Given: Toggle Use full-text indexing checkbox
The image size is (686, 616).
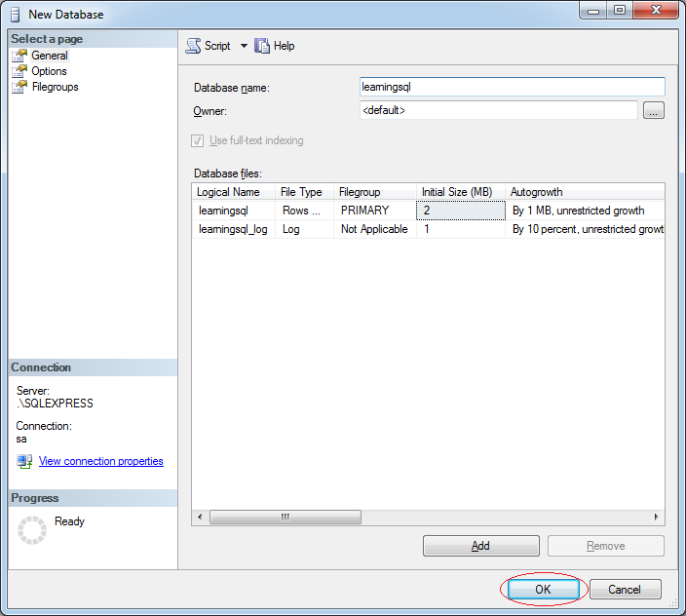Looking at the screenshot, I should click(197, 141).
